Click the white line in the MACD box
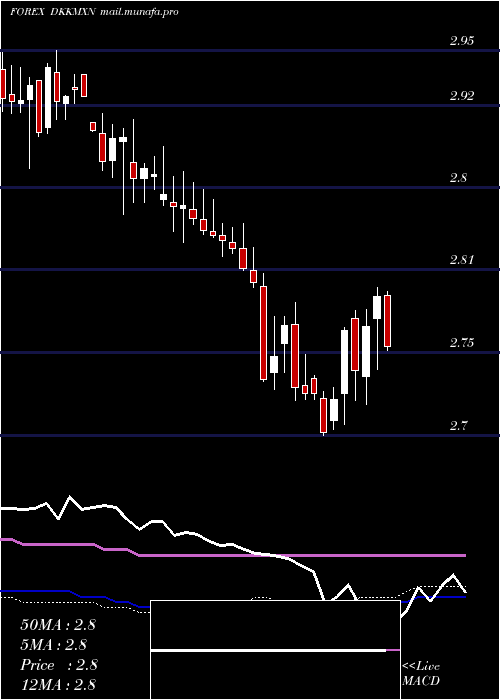This screenshot has width=500, height=700. pyautogui.click(x=268, y=651)
